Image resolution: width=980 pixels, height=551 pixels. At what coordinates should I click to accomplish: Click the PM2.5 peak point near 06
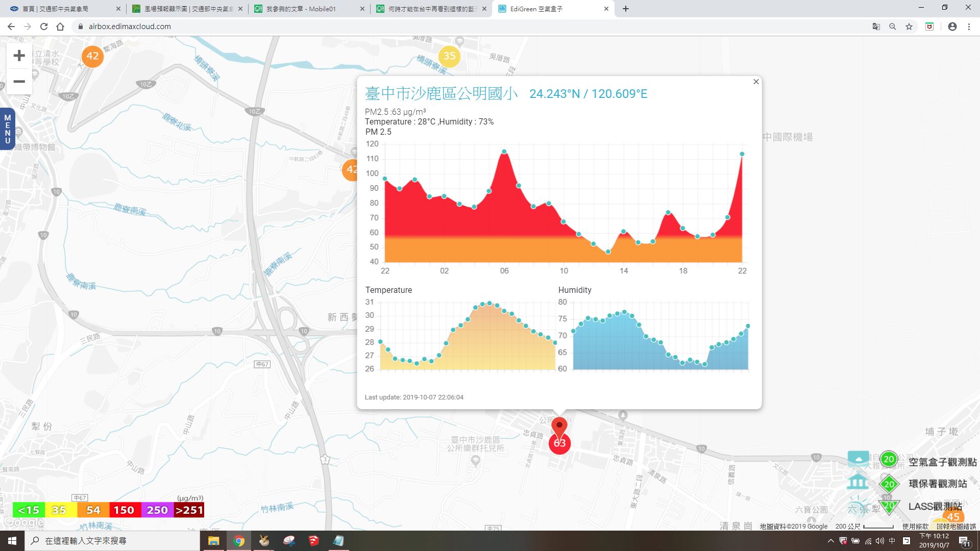tap(504, 152)
